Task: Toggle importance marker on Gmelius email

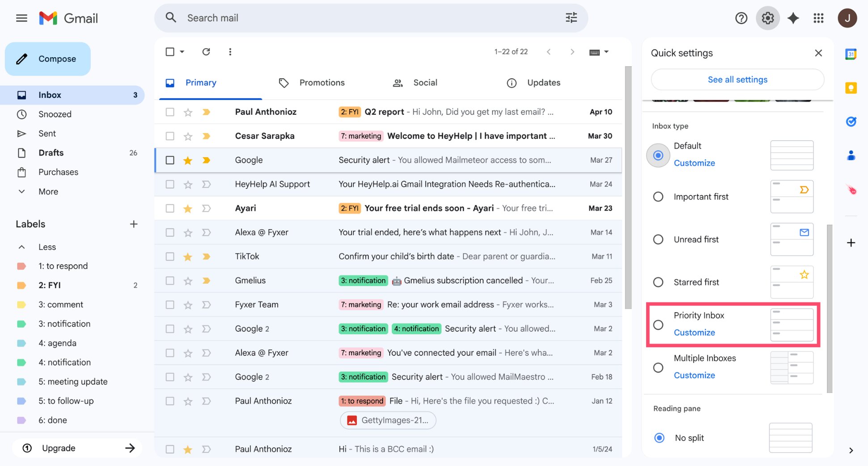Action: click(206, 281)
